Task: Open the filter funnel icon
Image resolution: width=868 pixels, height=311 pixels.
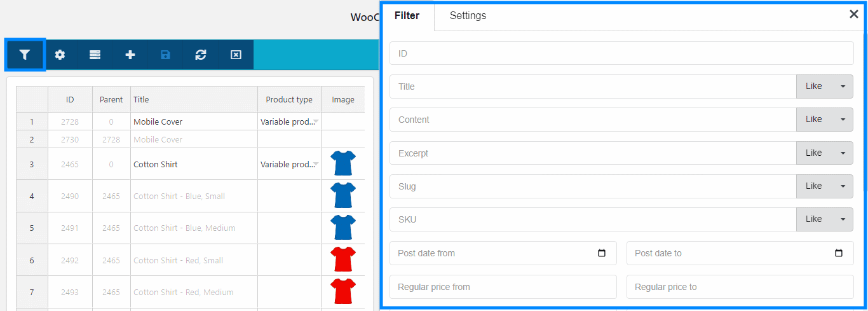Action: pos(25,55)
